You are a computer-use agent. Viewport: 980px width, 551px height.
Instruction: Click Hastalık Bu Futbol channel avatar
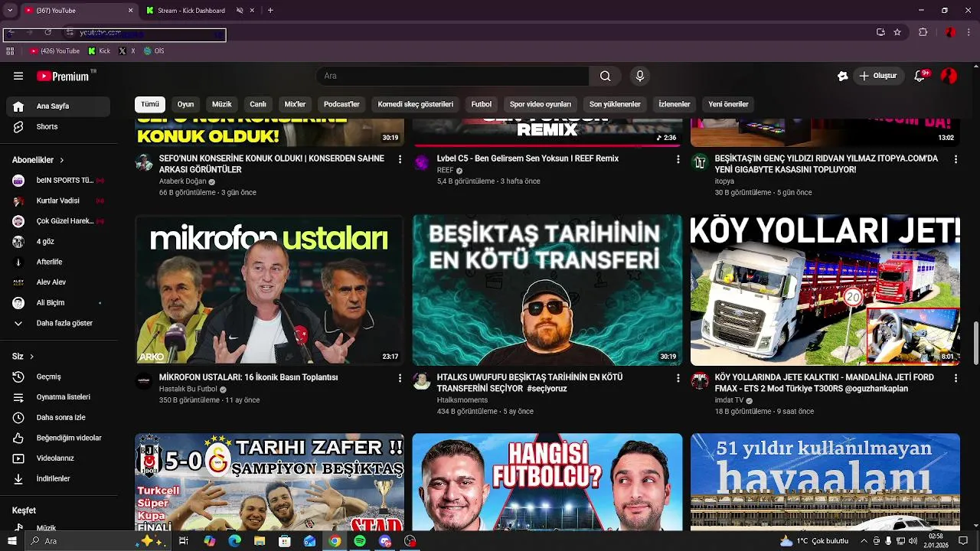[x=144, y=381]
